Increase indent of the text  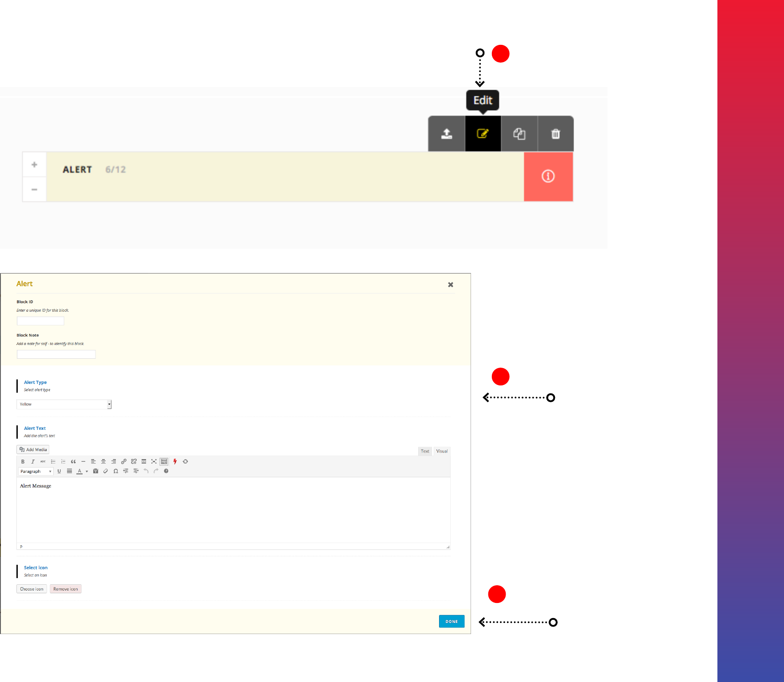(x=136, y=471)
